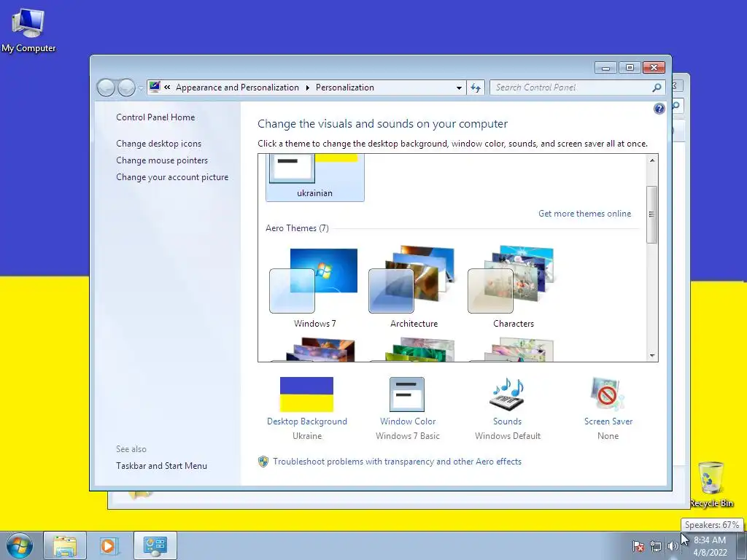Click the network tray icon
747x560 pixels.
[x=656, y=546]
